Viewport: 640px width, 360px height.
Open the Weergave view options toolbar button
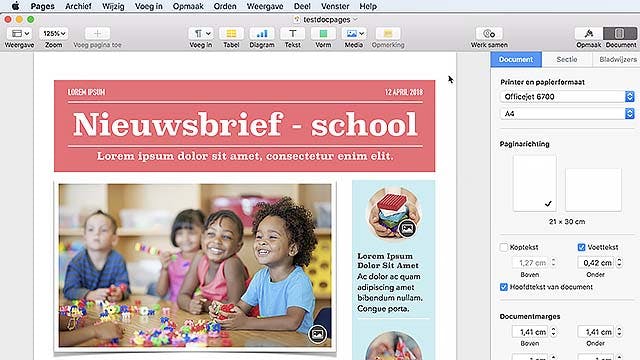pos(20,33)
